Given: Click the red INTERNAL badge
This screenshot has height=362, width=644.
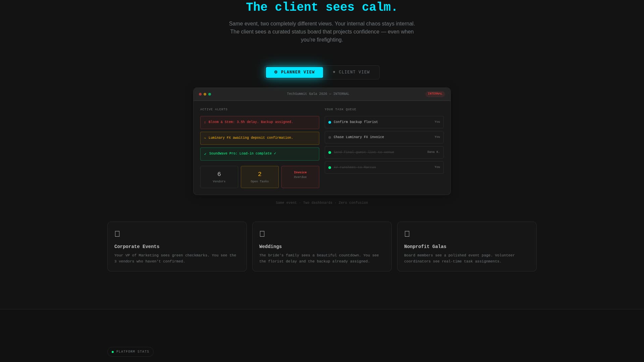Looking at the screenshot, I should pyautogui.click(x=435, y=94).
